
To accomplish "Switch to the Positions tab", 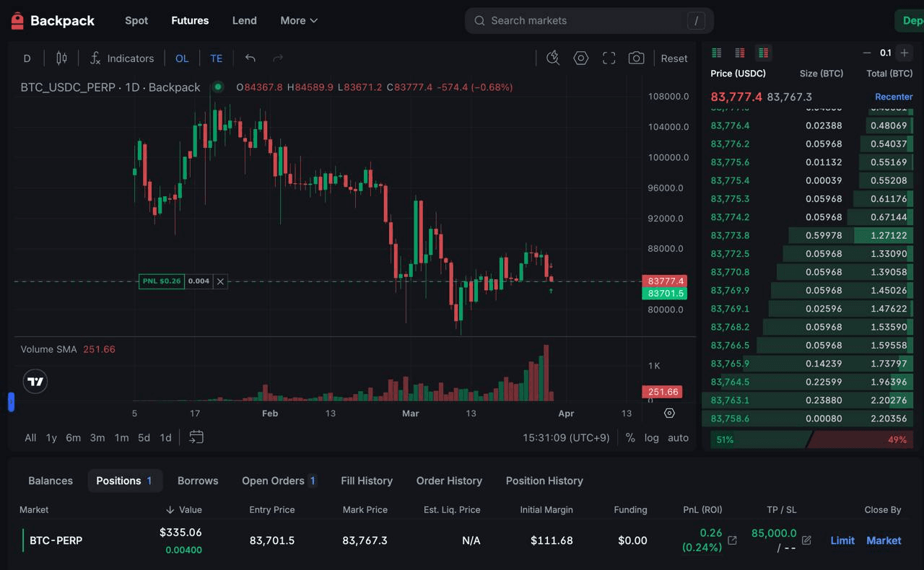I will 125,481.
